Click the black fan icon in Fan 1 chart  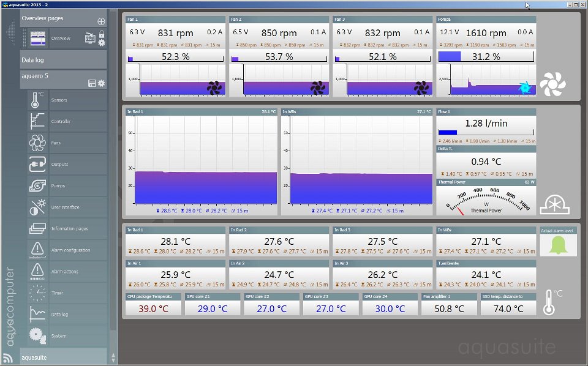[x=214, y=88]
